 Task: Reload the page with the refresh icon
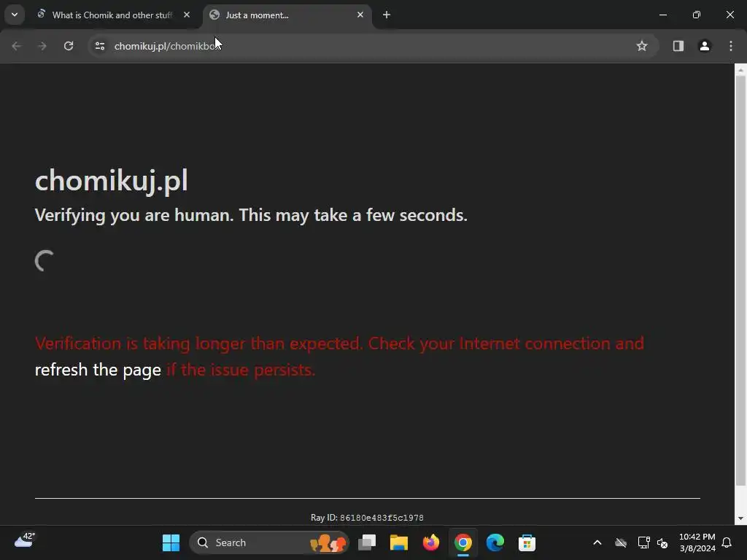[x=69, y=46]
